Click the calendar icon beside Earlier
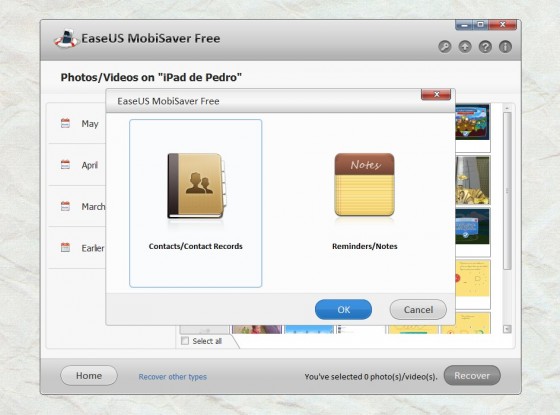560x415 pixels. point(65,248)
